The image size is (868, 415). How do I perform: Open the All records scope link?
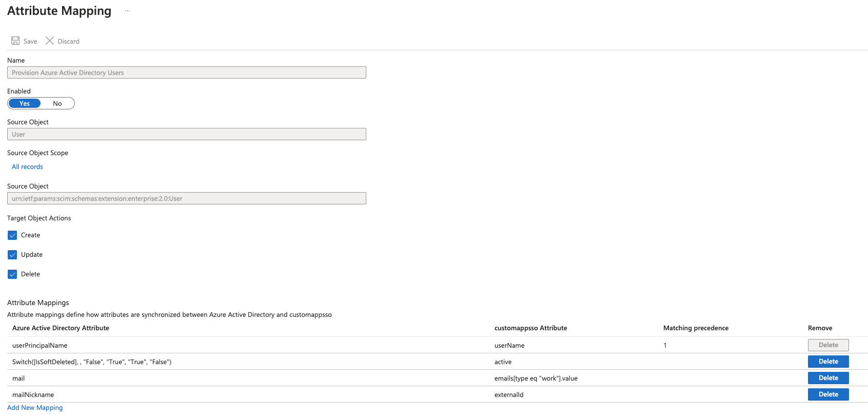[x=27, y=167]
